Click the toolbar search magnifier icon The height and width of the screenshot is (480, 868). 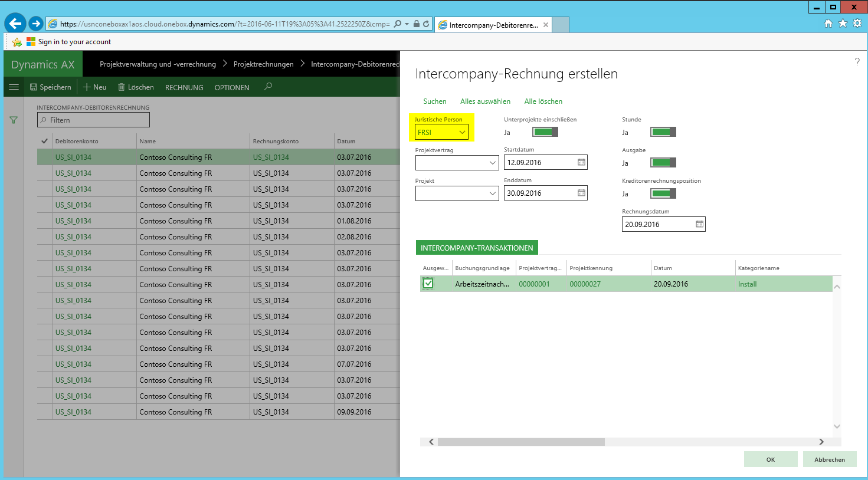pyautogui.click(x=268, y=87)
